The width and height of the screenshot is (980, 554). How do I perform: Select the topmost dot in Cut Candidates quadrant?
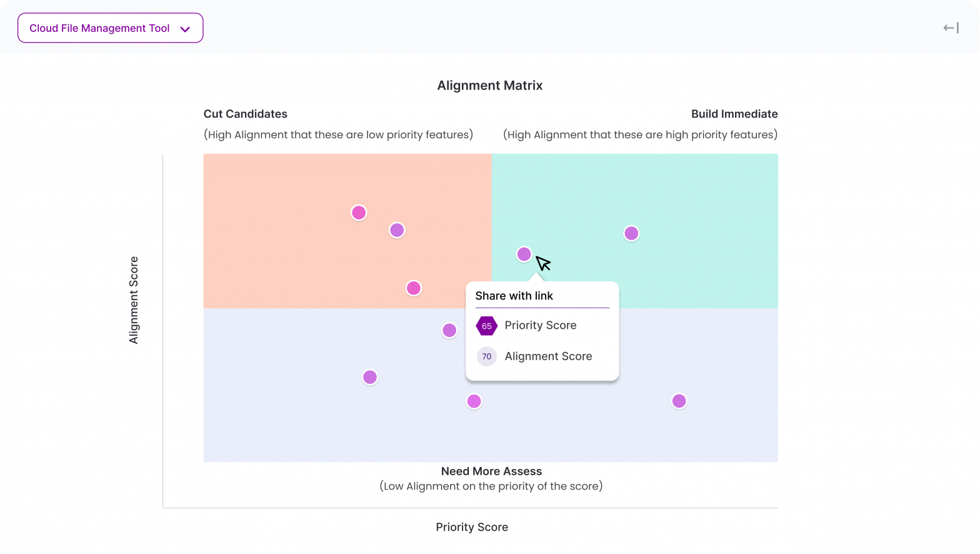pos(359,213)
